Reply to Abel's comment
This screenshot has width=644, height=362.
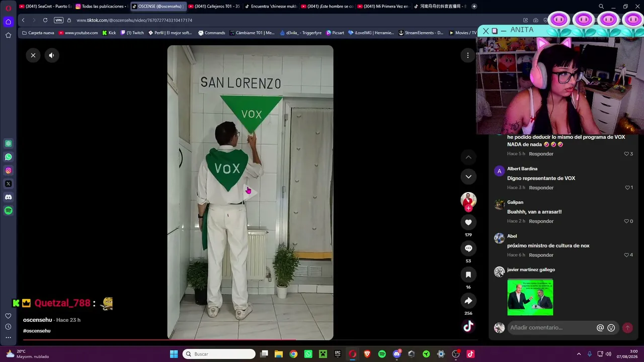click(x=541, y=255)
